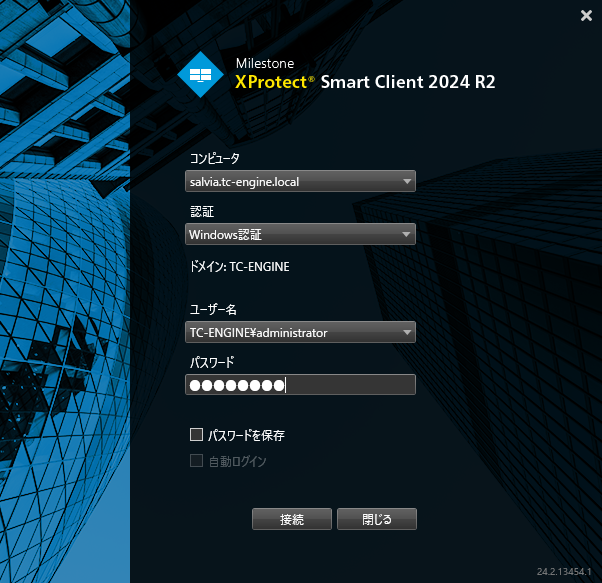Viewport: 602px width, 583px height.
Task: Click the ドメイン: TC-ENGINE text
Action: coord(240,267)
